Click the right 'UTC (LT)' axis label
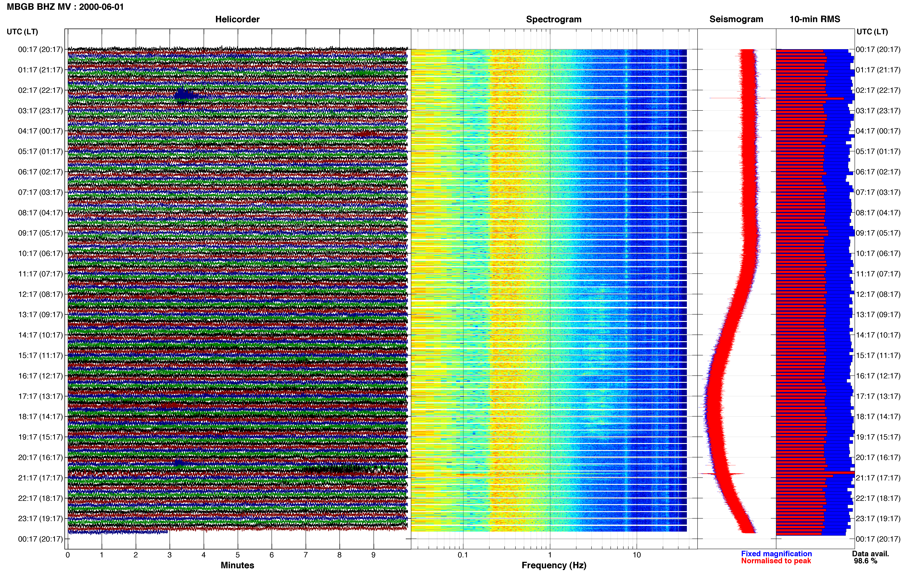The image size is (924, 578). [x=872, y=32]
